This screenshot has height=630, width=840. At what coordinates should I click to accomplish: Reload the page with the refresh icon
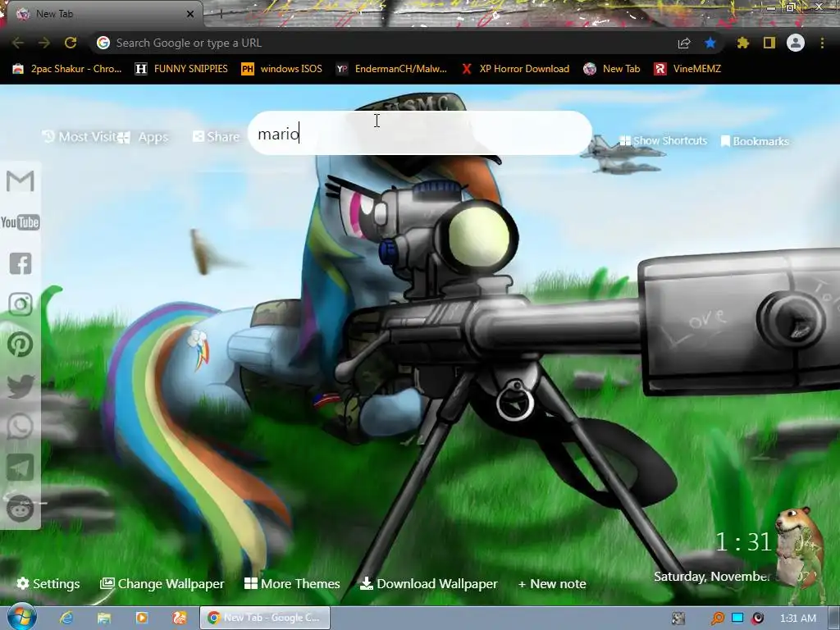tap(71, 43)
